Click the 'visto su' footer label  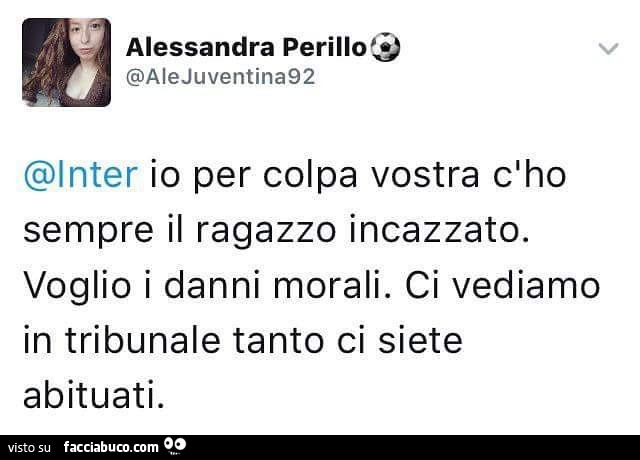[29, 448]
